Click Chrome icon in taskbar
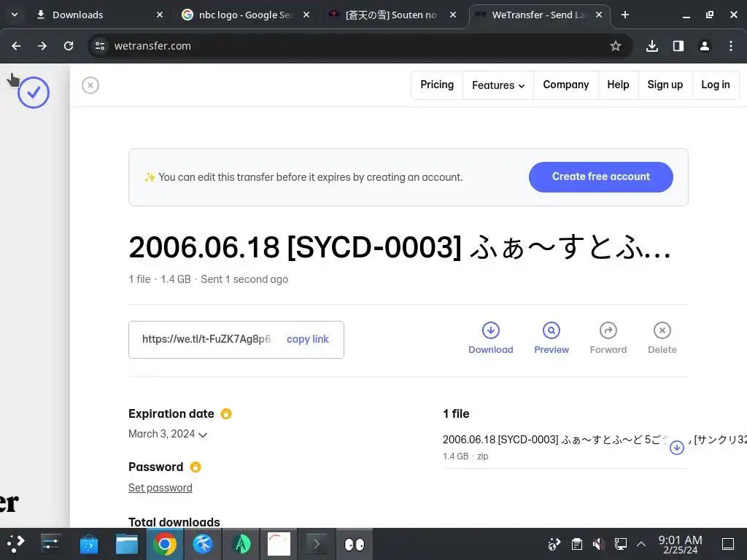Screen dimensions: 747x560 coord(164,544)
